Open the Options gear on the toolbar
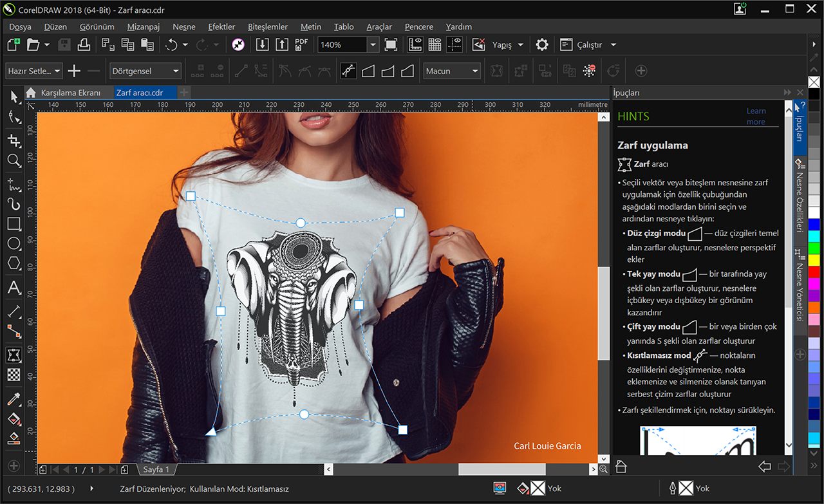824x504 pixels. [541, 44]
